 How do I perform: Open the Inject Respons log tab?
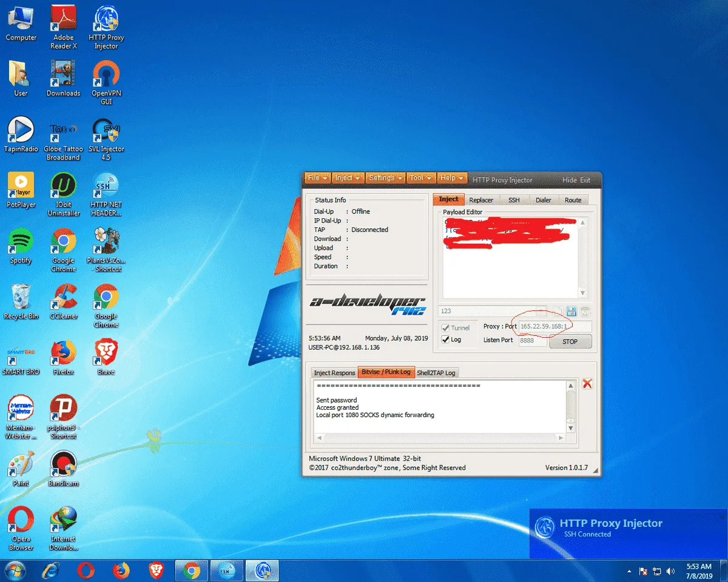[x=334, y=373]
